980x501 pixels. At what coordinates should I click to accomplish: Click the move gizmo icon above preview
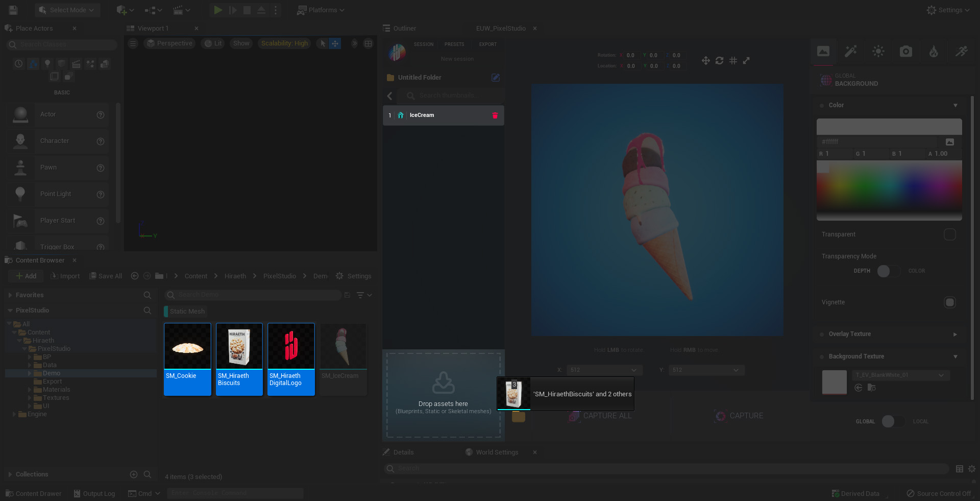coord(706,61)
